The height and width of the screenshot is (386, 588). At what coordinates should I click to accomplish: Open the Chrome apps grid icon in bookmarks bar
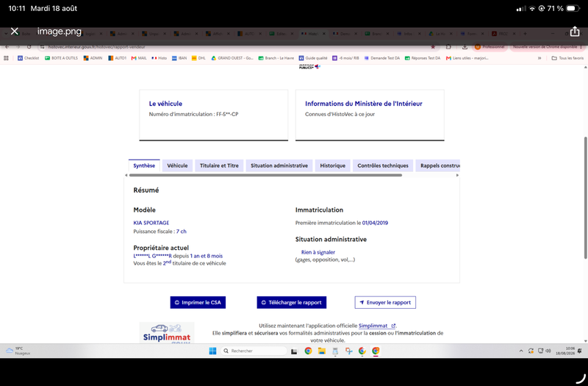[6, 58]
